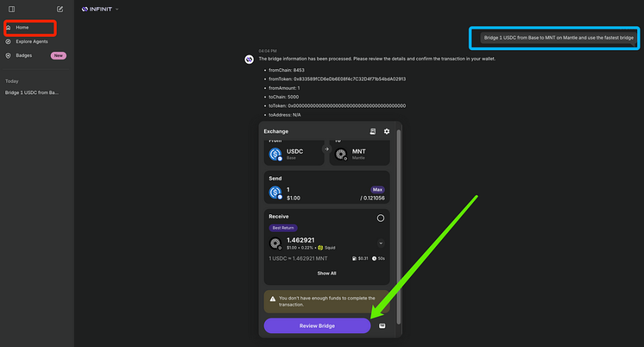
Task: Click the user message about fastest bridge
Action: click(x=559, y=38)
